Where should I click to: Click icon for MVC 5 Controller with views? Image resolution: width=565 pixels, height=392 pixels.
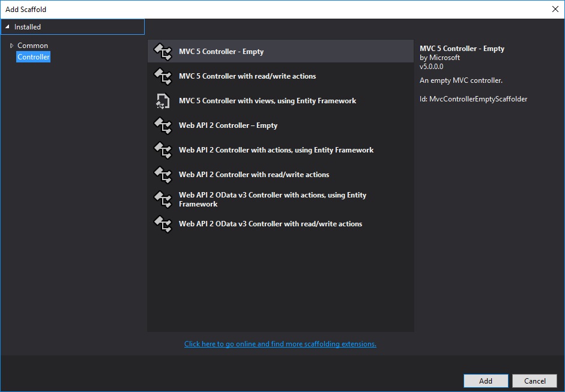pos(163,101)
